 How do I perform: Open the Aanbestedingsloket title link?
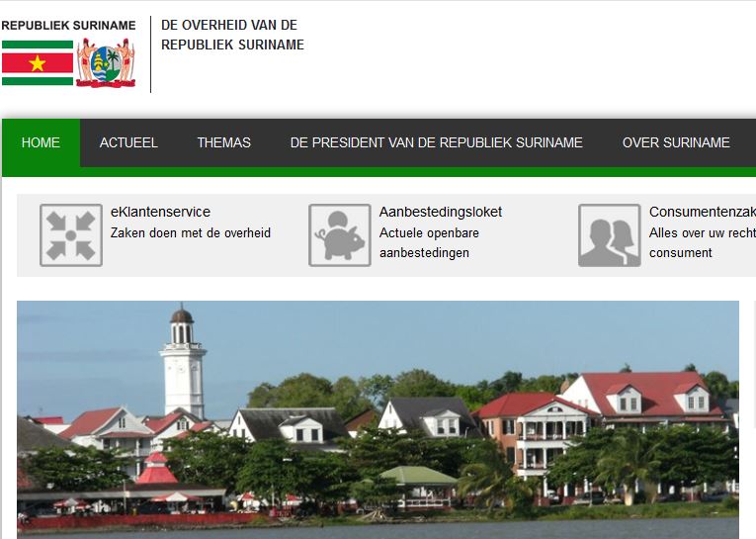click(440, 212)
